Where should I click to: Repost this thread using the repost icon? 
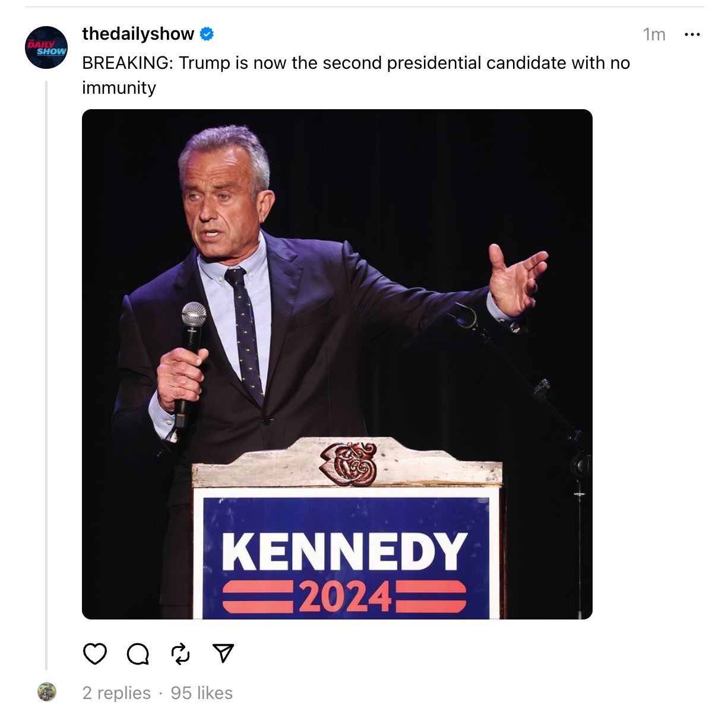(181, 654)
